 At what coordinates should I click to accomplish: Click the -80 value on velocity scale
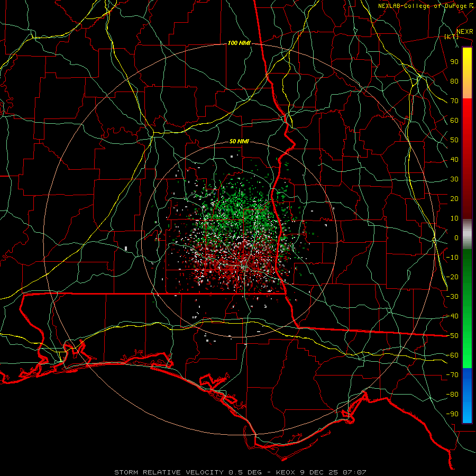[x=452, y=395]
